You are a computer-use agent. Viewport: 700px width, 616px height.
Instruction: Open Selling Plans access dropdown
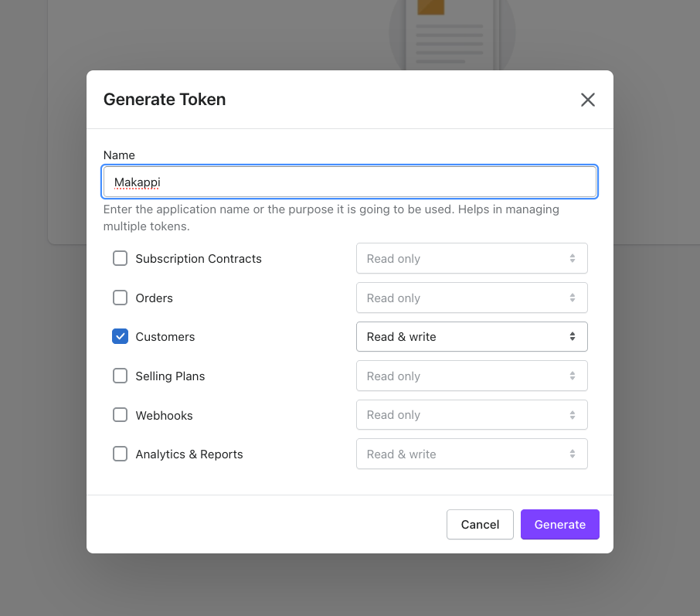click(472, 376)
